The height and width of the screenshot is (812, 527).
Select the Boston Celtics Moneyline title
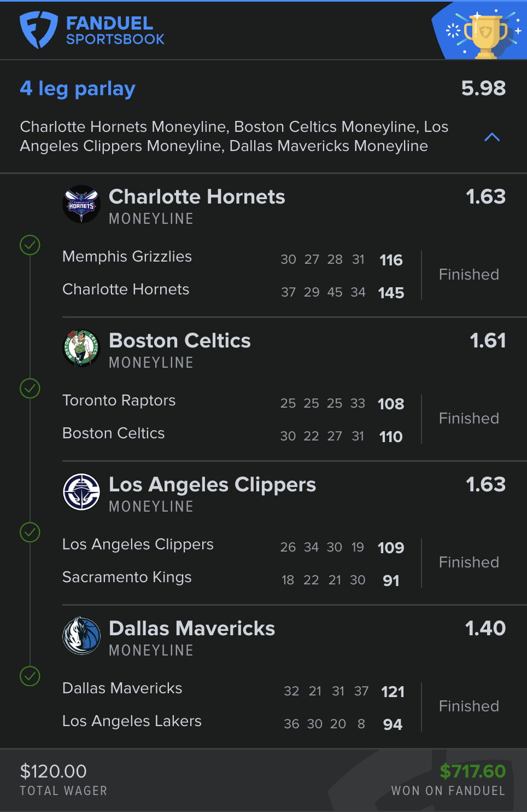(x=179, y=341)
